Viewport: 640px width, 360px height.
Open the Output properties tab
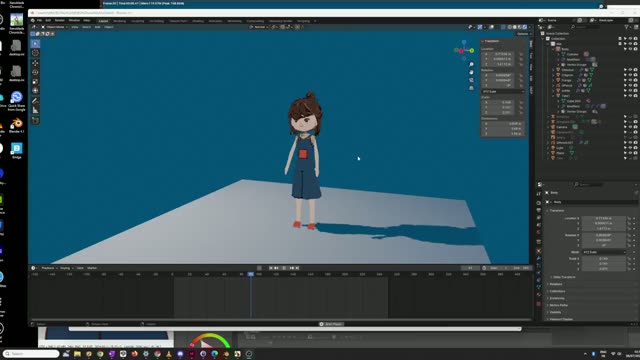539,210
